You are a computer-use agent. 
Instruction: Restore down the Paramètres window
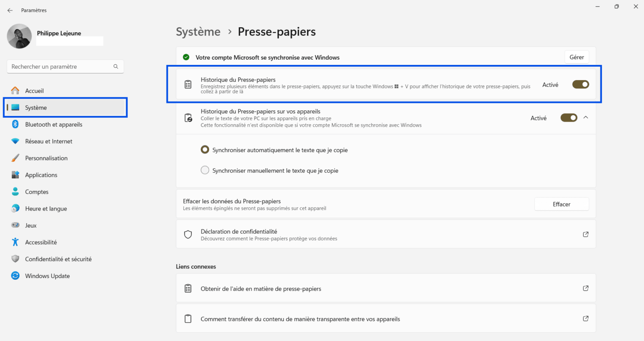point(616,6)
